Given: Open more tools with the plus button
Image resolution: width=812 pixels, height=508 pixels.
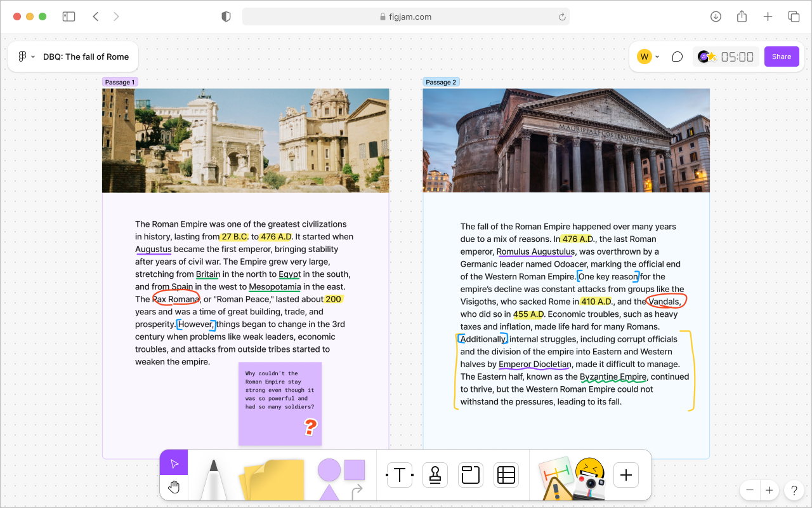Looking at the screenshot, I should pyautogui.click(x=626, y=475).
